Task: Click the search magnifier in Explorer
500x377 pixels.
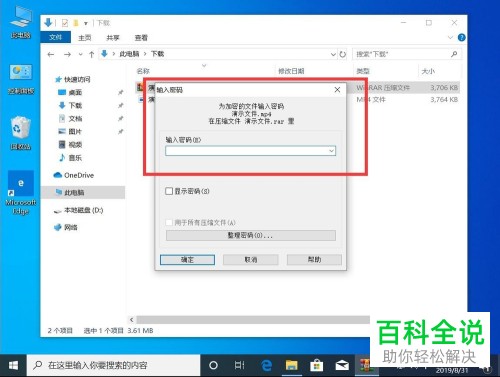Action: [x=454, y=54]
